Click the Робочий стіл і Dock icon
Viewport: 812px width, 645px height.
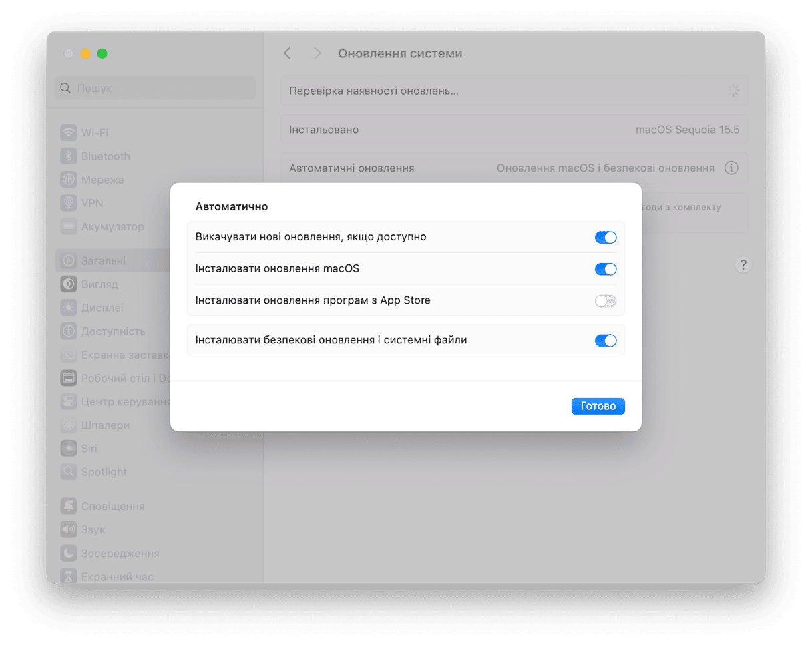(69, 378)
